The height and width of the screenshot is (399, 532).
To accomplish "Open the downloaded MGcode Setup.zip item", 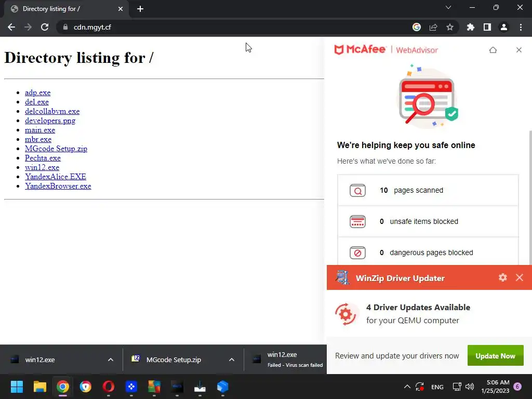I will tap(175, 360).
